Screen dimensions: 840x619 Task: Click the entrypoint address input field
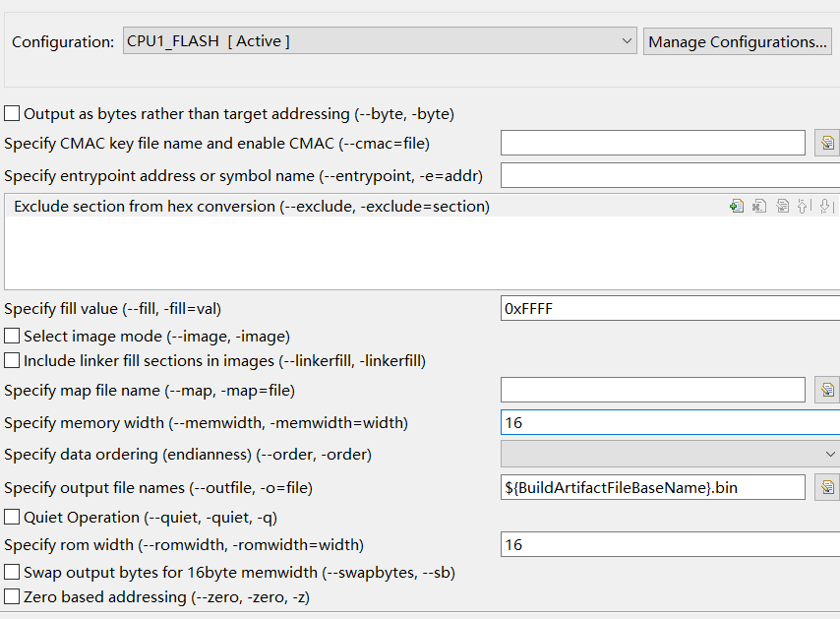(x=669, y=176)
